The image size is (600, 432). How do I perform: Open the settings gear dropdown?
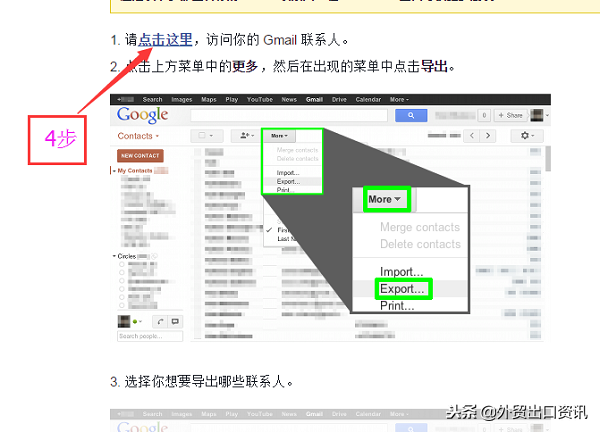coord(527,135)
